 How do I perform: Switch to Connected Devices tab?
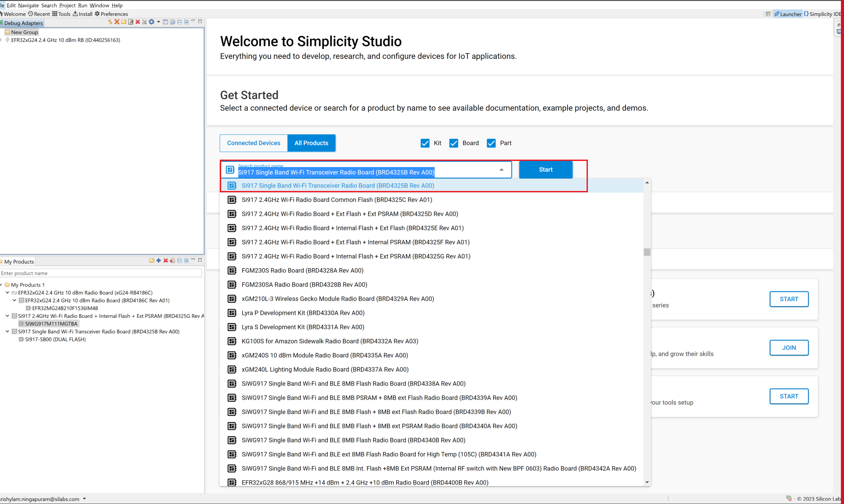pyautogui.click(x=253, y=143)
